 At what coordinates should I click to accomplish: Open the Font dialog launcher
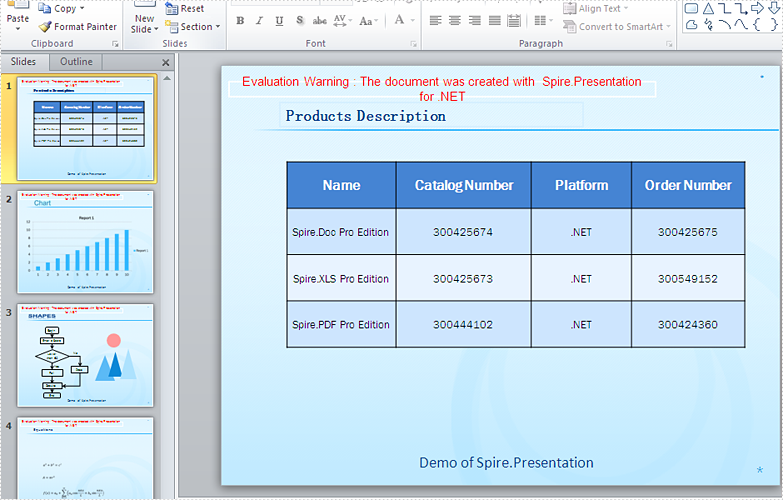point(413,44)
